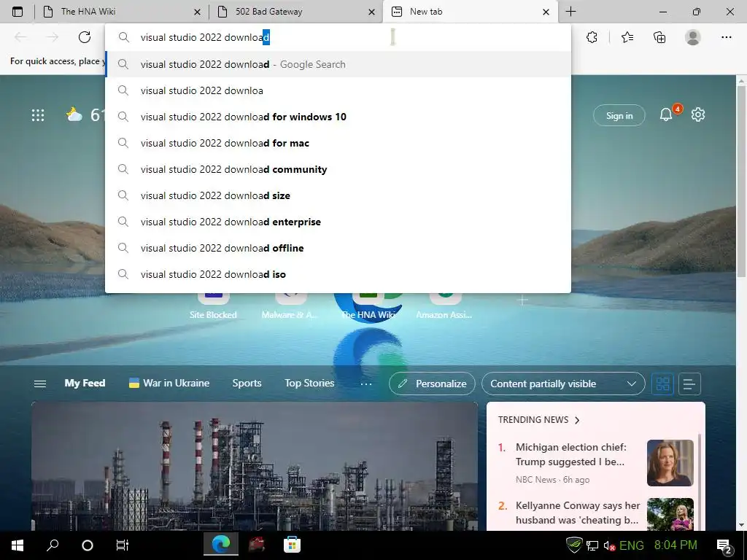The width and height of the screenshot is (747, 560).
Task: Refresh the current page
Action: (x=85, y=37)
